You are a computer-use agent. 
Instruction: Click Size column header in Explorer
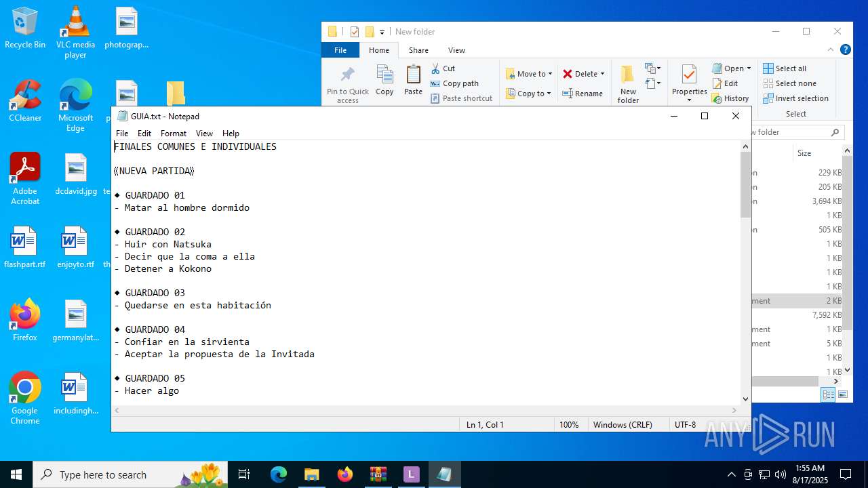point(816,153)
